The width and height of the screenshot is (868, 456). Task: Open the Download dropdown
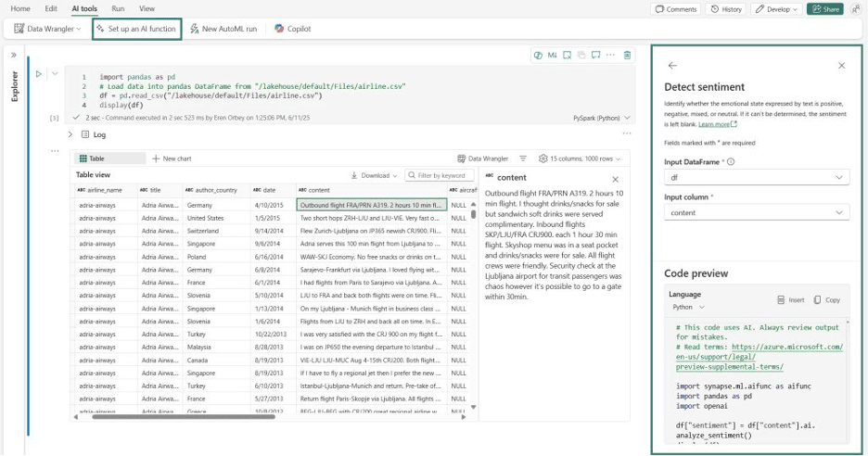click(x=375, y=175)
